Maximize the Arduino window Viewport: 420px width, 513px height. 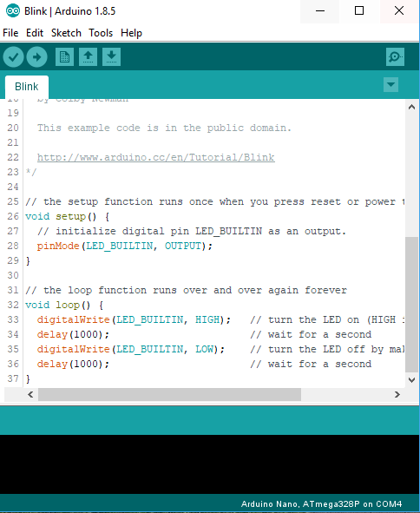tap(359, 11)
